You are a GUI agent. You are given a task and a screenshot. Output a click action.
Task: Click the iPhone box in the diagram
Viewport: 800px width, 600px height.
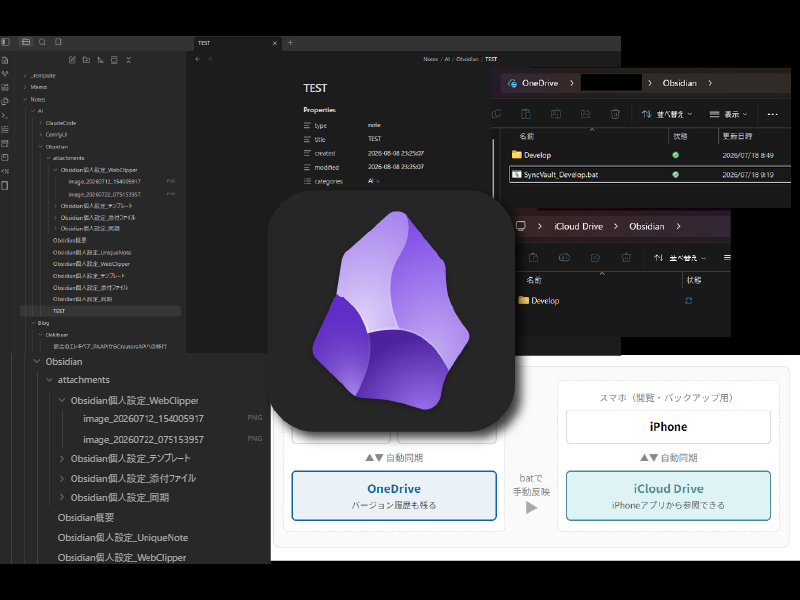tap(668, 427)
